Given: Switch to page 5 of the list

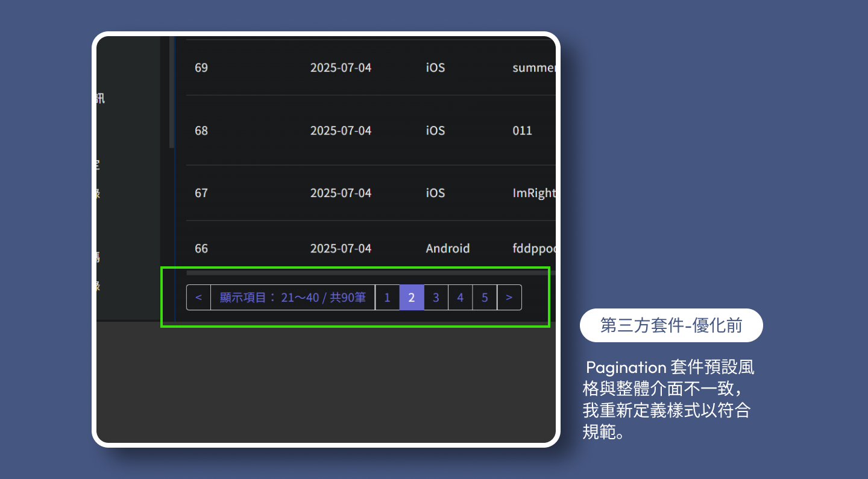Looking at the screenshot, I should [485, 298].
